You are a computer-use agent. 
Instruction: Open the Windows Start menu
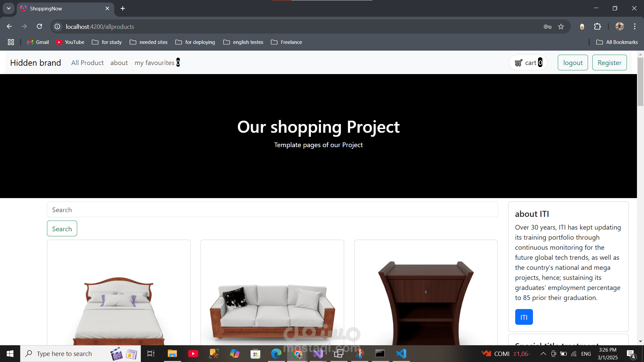click(10, 354)
